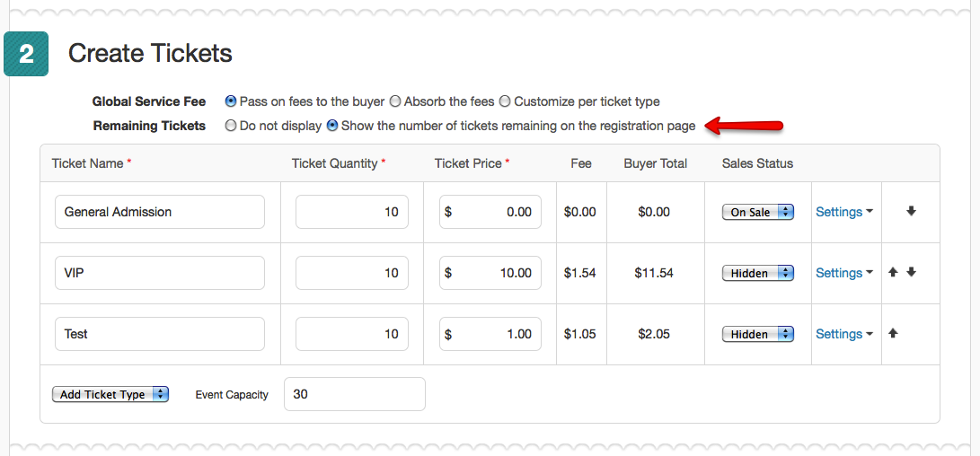Open Settings menu for Test ticket

click(x=843, y=334)
